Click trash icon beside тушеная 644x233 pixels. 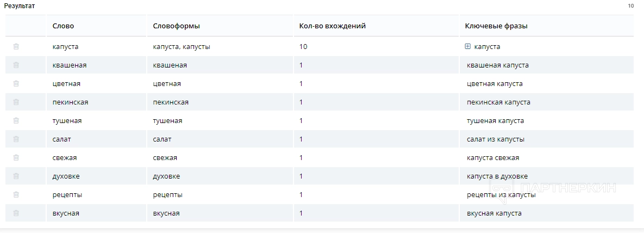(x=16, y=121)
